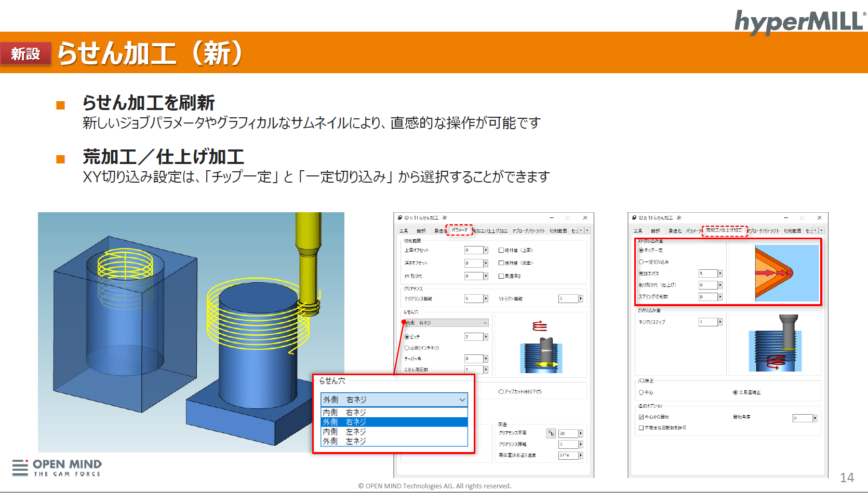Choose 内側 左ネジ from the dropdown list
The height and width of the screenshot is (493, 868).
point(344,432)
